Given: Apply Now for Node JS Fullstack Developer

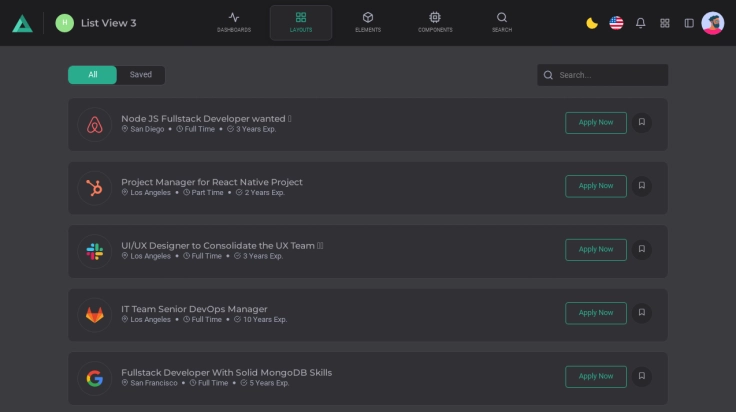Looking at the screenshot, I should pos(596,123).
